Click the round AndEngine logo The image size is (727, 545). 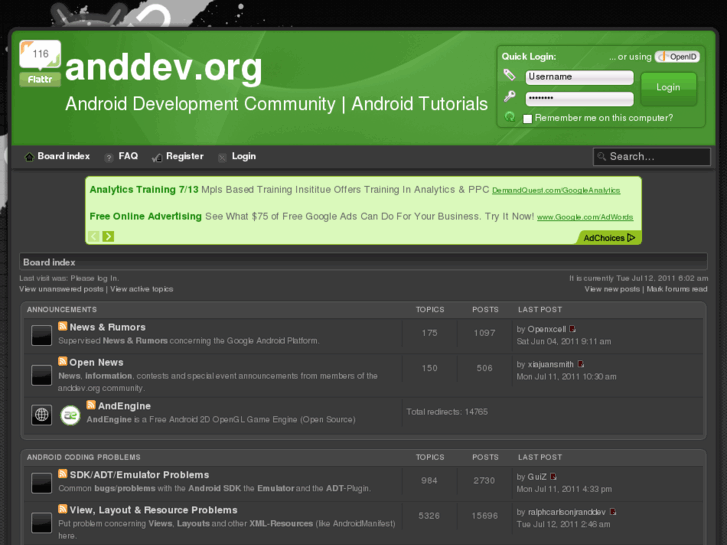pos(70,415)
